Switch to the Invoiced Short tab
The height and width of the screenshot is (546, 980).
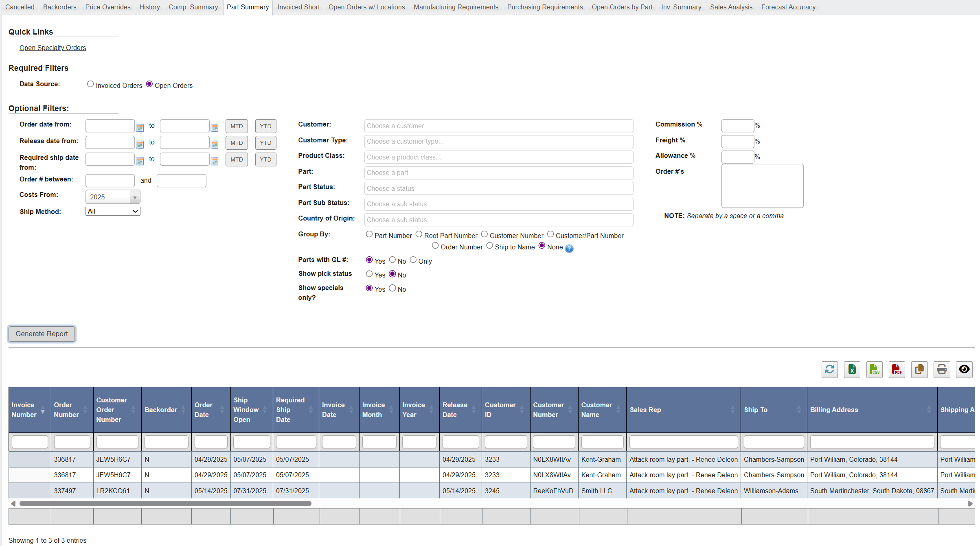tap(298, 7)
